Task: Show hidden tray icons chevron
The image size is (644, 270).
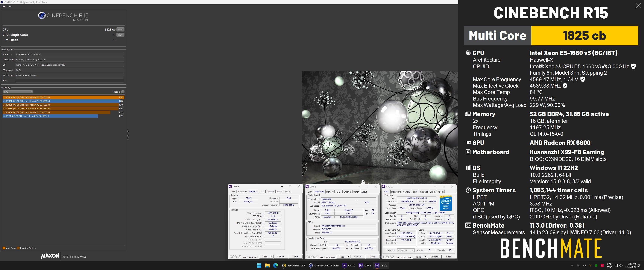Action: click(x=572, y=265)
